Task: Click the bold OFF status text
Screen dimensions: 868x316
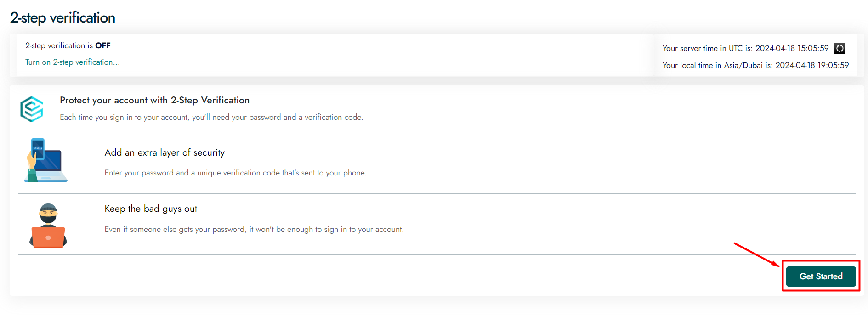Action: (x=103, y=45)
